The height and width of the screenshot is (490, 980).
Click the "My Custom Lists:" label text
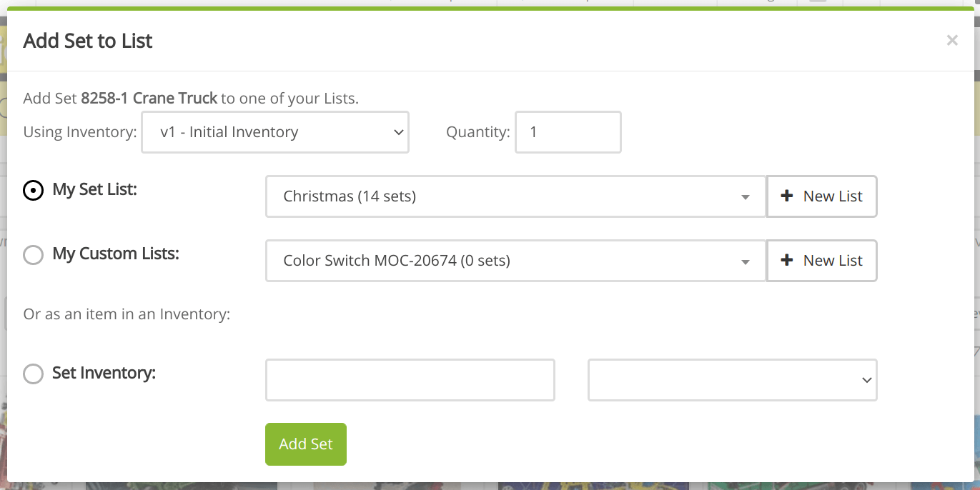115,254
